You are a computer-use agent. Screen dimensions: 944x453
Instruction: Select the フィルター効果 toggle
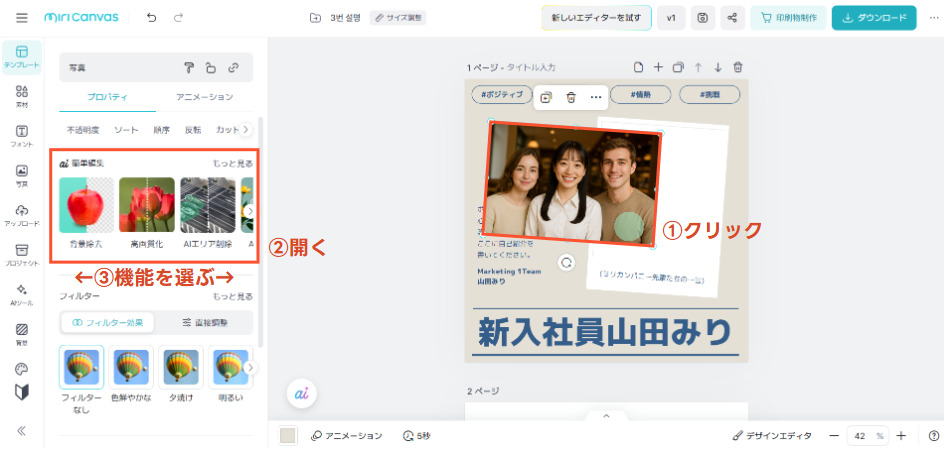pos(107,322)
